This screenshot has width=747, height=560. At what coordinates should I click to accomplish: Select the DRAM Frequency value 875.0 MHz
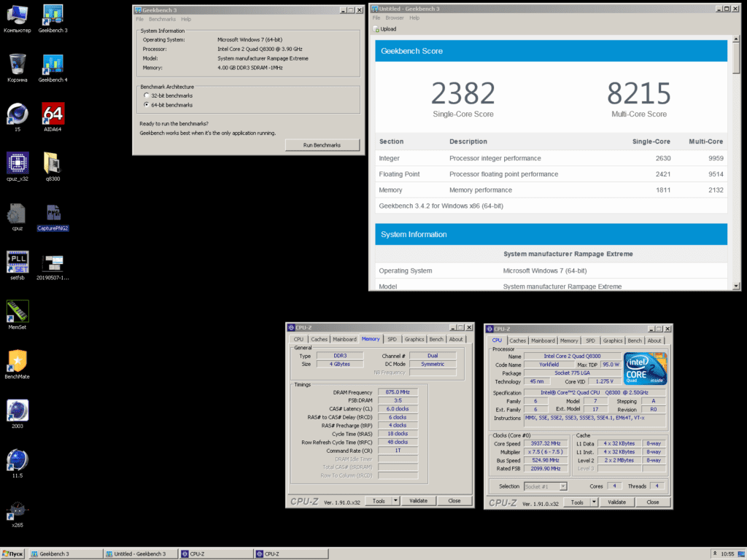coord(398,392)
